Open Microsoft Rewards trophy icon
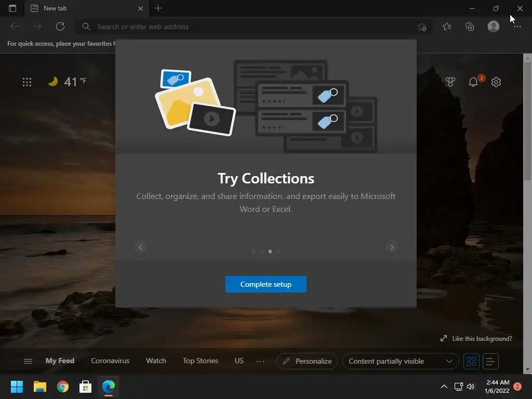This screenshot has height=399, width=532. (x=450, y=82)
